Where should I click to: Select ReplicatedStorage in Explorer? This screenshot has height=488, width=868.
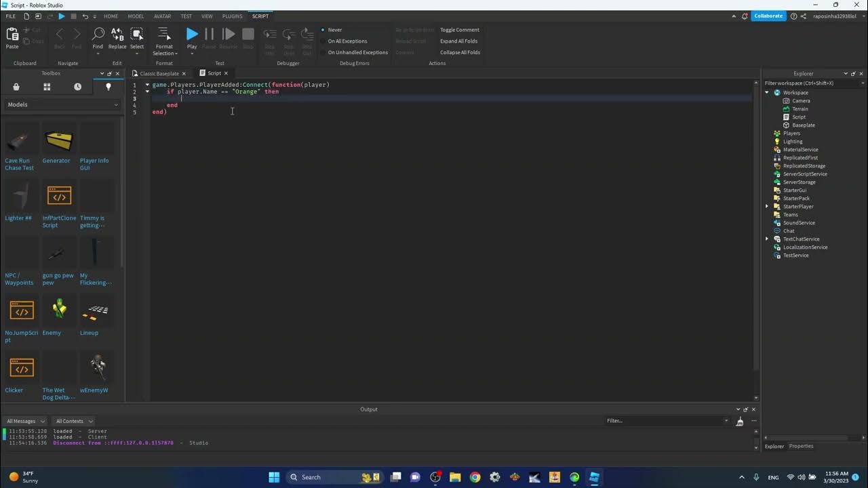[804, 166]
